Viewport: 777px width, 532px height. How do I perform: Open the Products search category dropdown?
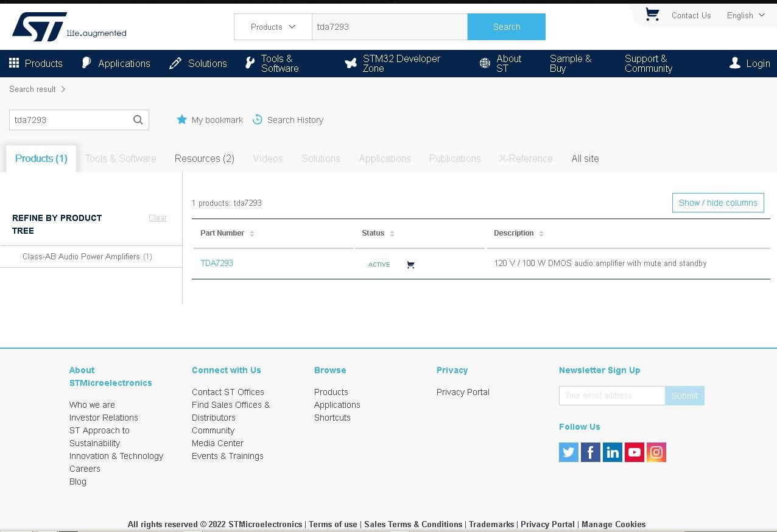(x=273, y=27)
